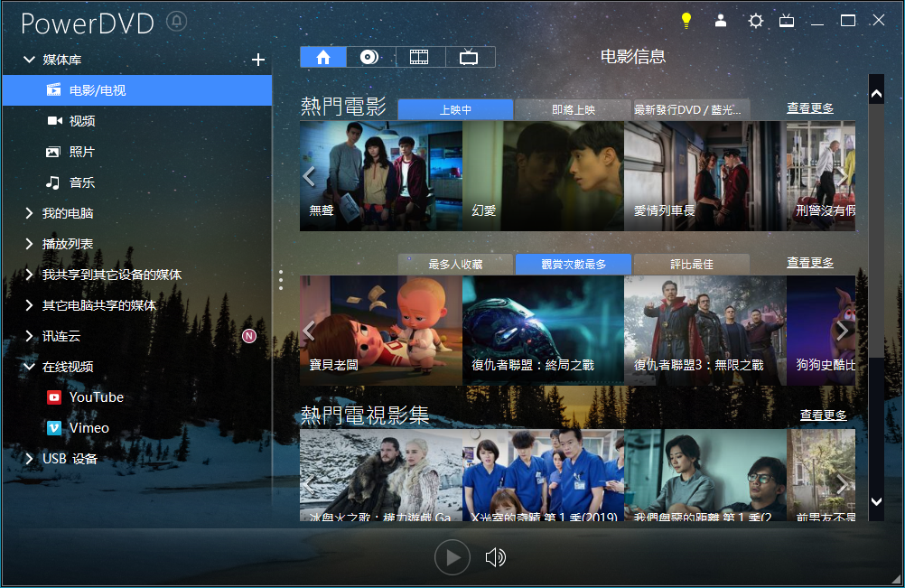
Task: Go to next movies in 上映中 row
Action: 842,176
